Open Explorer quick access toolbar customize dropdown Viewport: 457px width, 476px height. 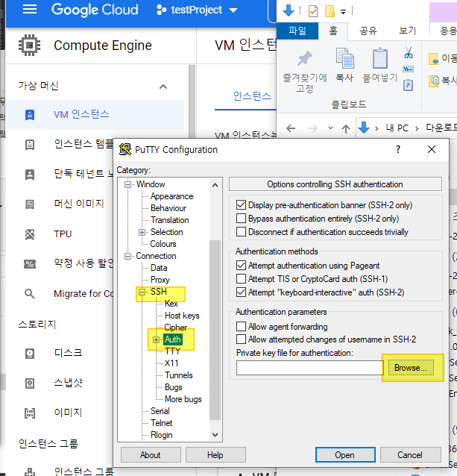point(343,12)
